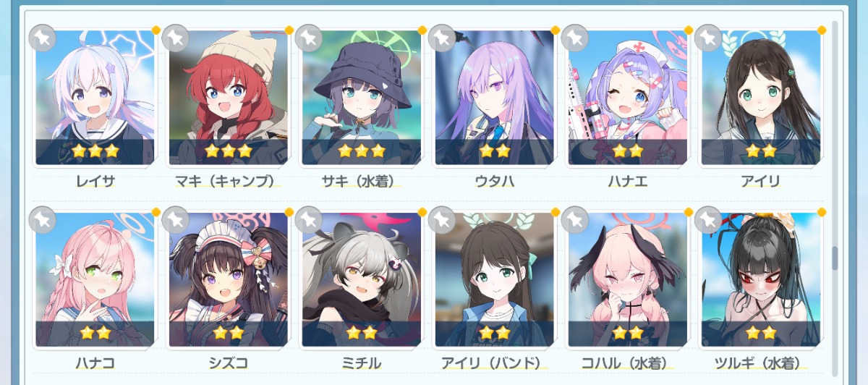Click the pin icon on ツルギ（水着）portrait

[707, 220]
